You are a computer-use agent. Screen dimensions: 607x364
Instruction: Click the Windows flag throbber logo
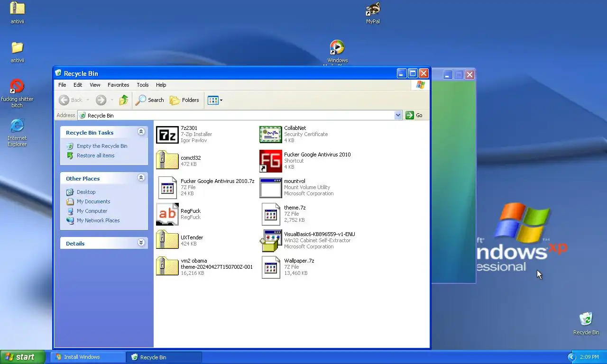pyautogui.click(x=420, y=85)
